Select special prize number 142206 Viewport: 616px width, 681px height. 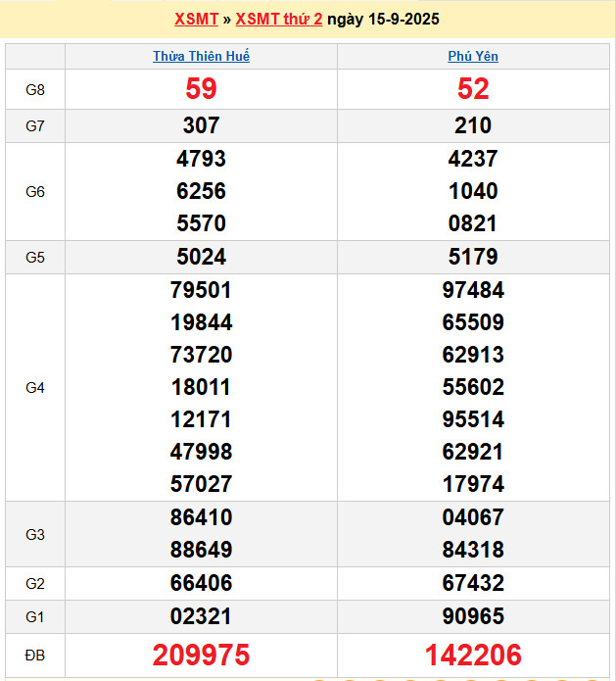[x=473, y=655]
